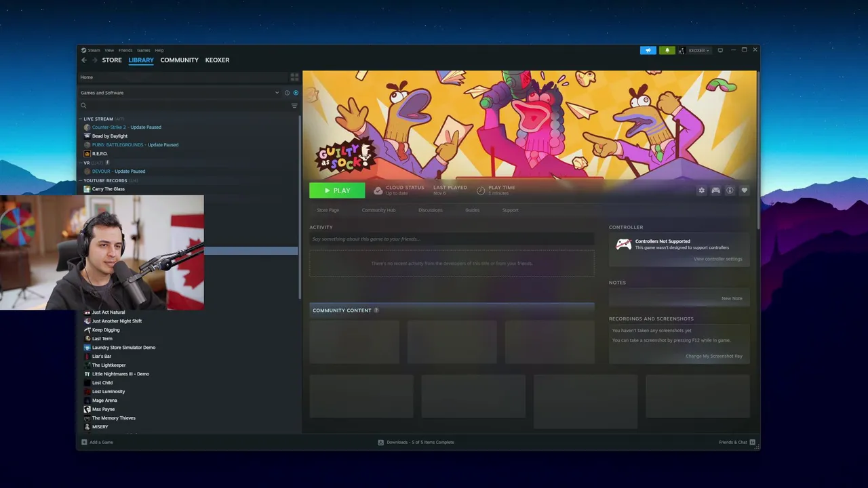Select Mage Arena in the game list

pos(104,401)
